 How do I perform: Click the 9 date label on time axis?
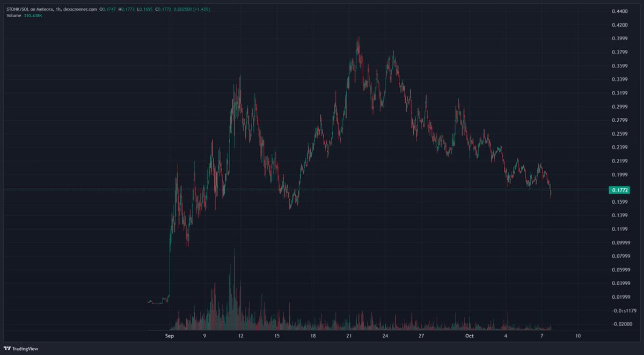(204, 336)
